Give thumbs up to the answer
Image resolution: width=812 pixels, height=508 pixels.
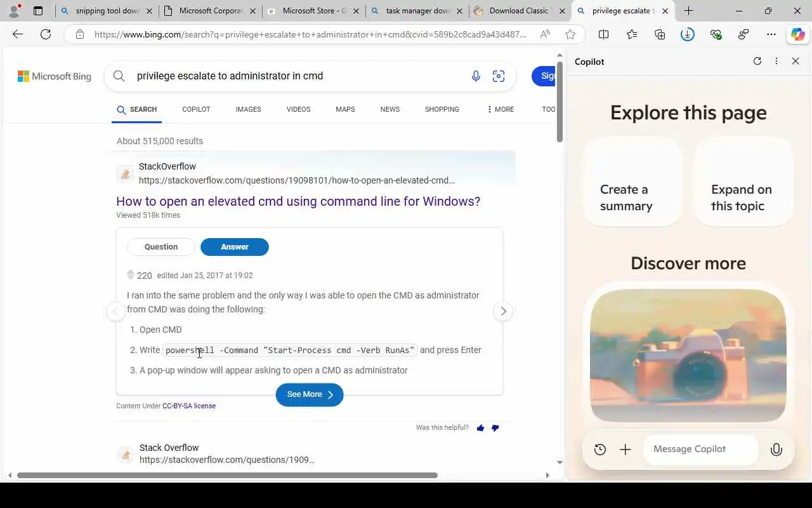480,428
